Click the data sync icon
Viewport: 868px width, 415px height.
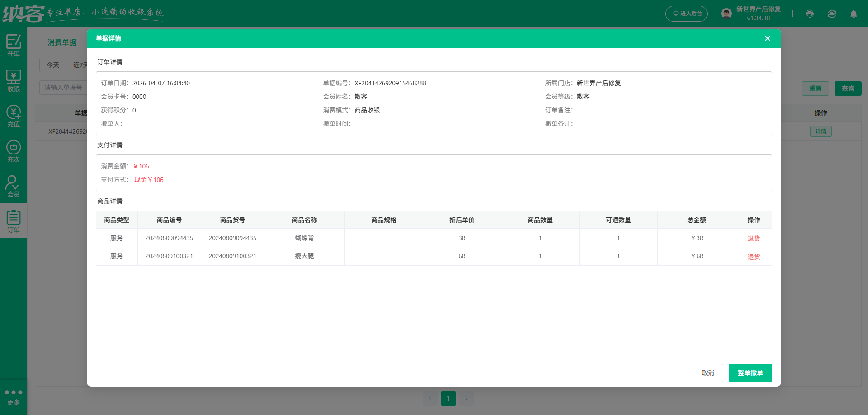831,14
